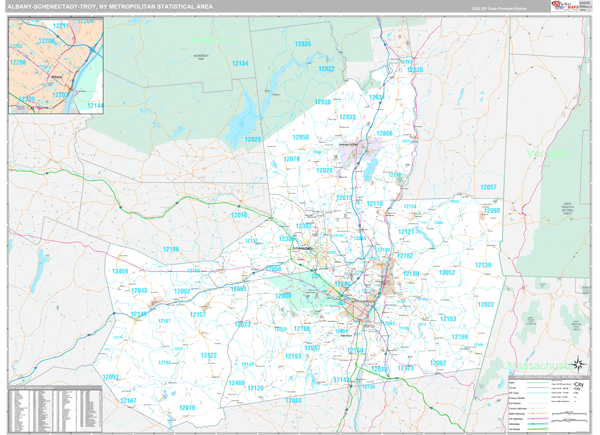This screenshot has height=435, width=600.
Task: Click the Market Maps logo
Action: (570, 6)
